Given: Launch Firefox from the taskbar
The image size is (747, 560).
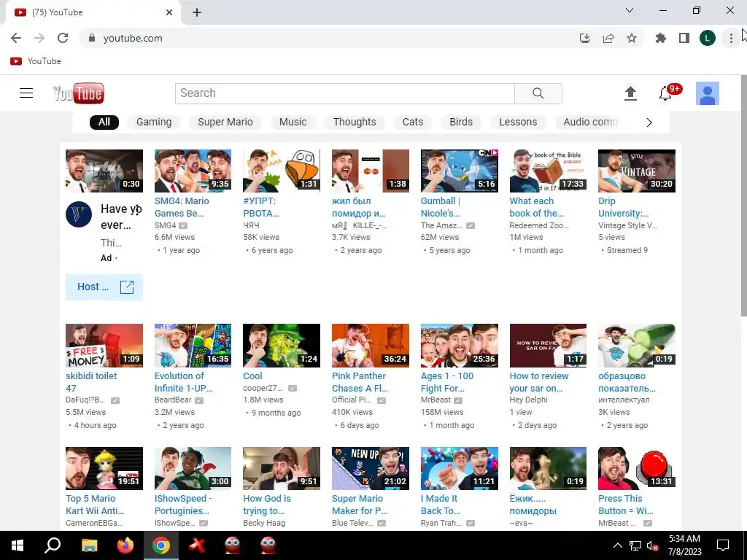Looking at the screenshot, I should [x=125, y=545].
